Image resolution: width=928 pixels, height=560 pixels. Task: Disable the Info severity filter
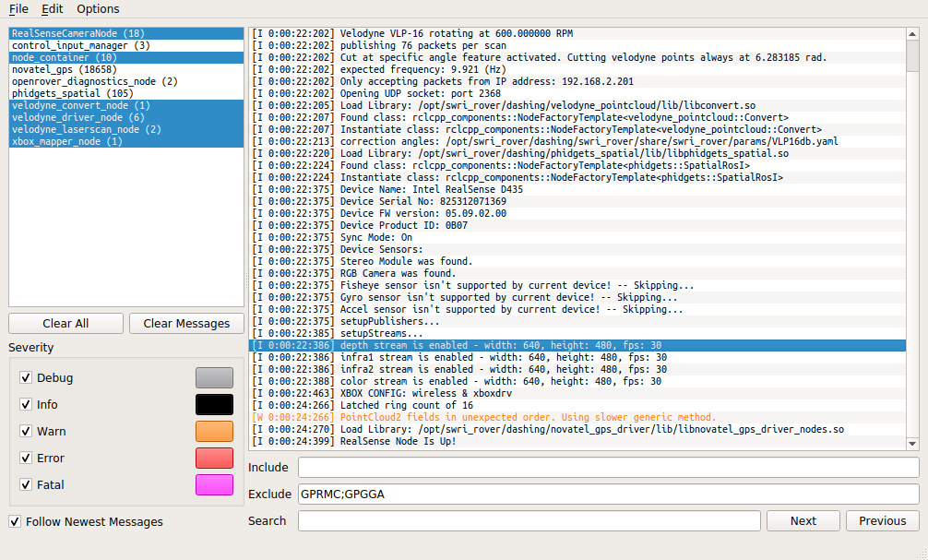coord(26,404)
